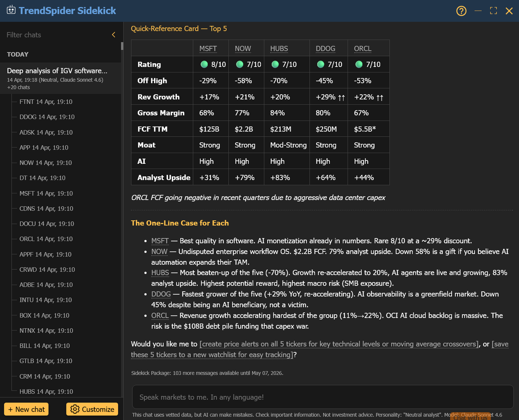This screenshot has height=420, width=519.
Task: Click HUBS ticker in table header
Action: click(279, 48)
